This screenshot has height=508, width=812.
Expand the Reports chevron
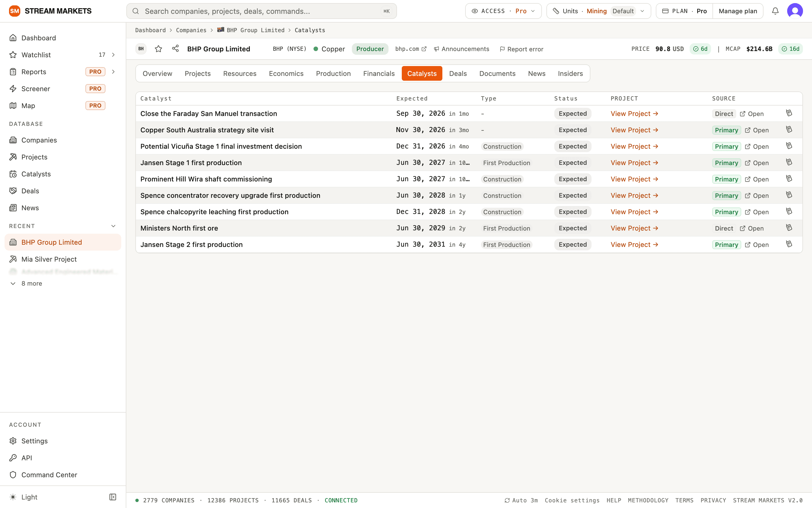point(113,72)
